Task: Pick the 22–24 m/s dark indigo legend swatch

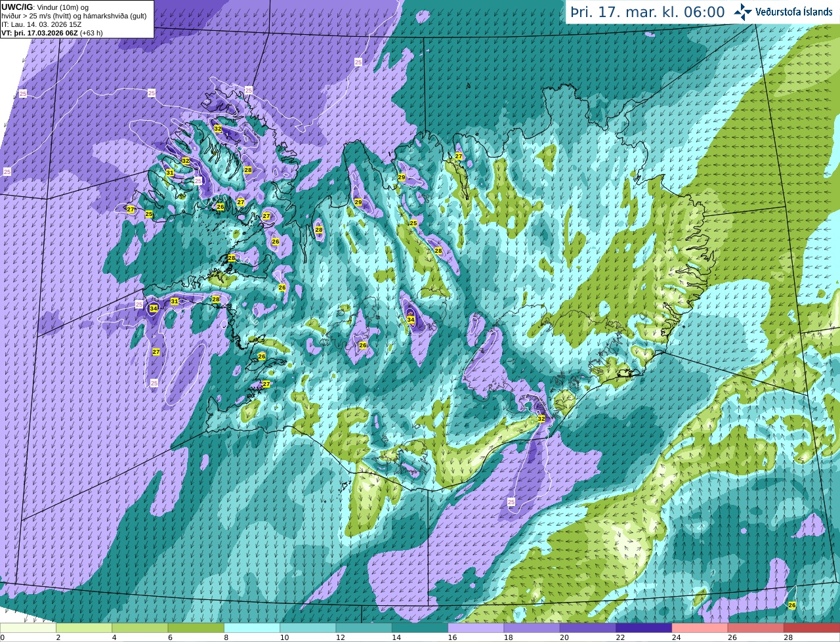Action: pyautogui.click(x=644, y=628)
